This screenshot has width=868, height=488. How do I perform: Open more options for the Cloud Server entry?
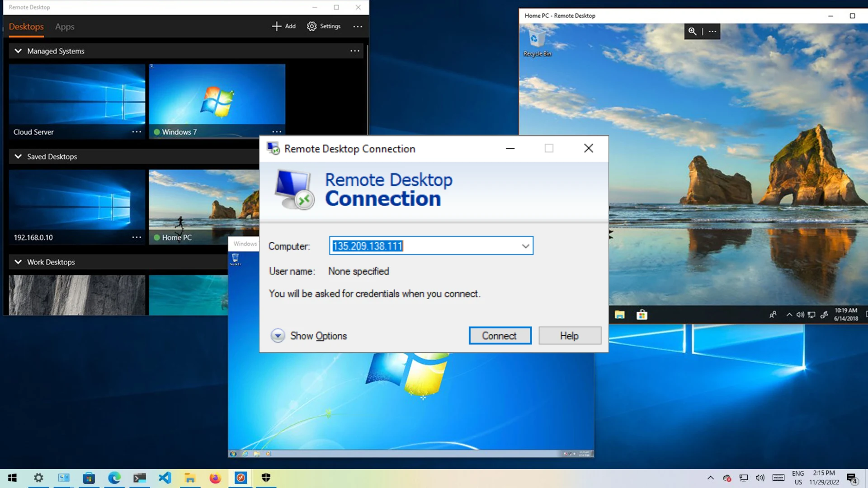(x=137, y=131)
